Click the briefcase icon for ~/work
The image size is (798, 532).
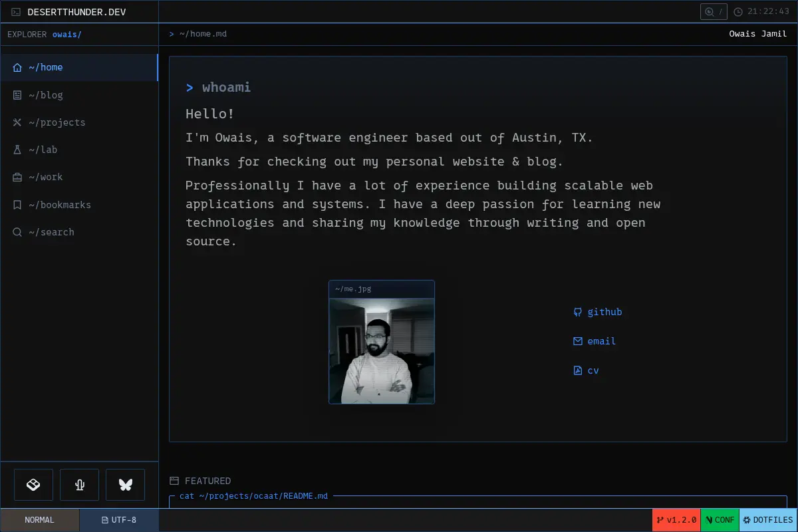tap(17, 177)
